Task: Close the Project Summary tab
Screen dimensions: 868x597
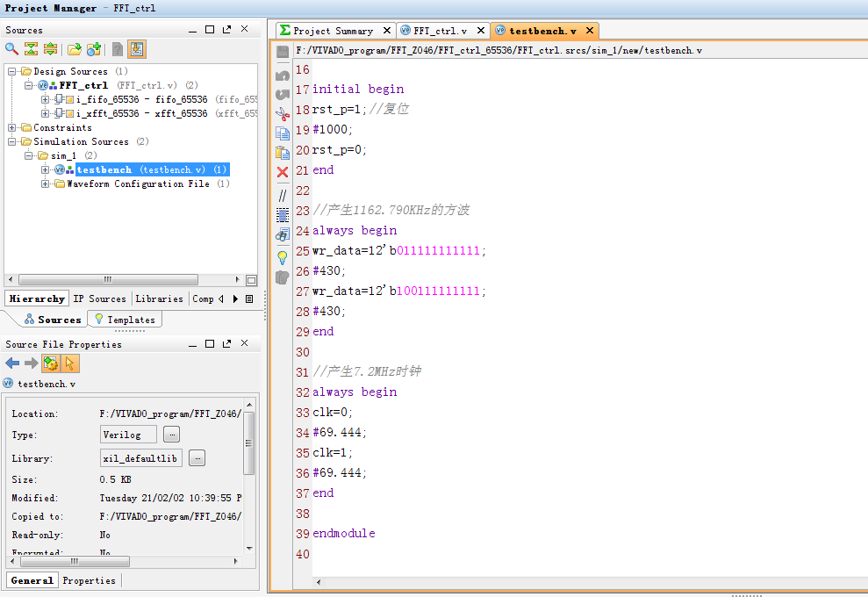Action: (x=385, y=31)
